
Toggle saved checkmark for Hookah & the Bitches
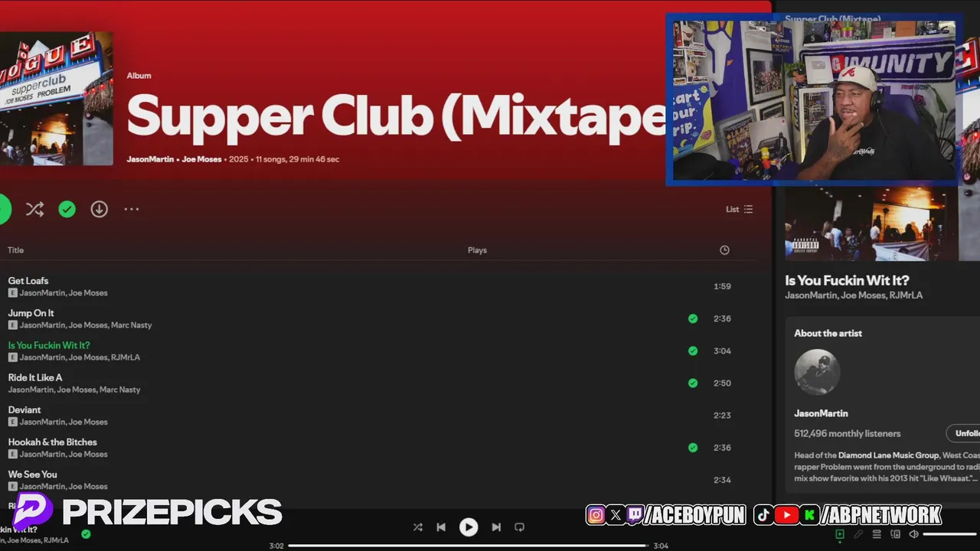tap(693, 448)
